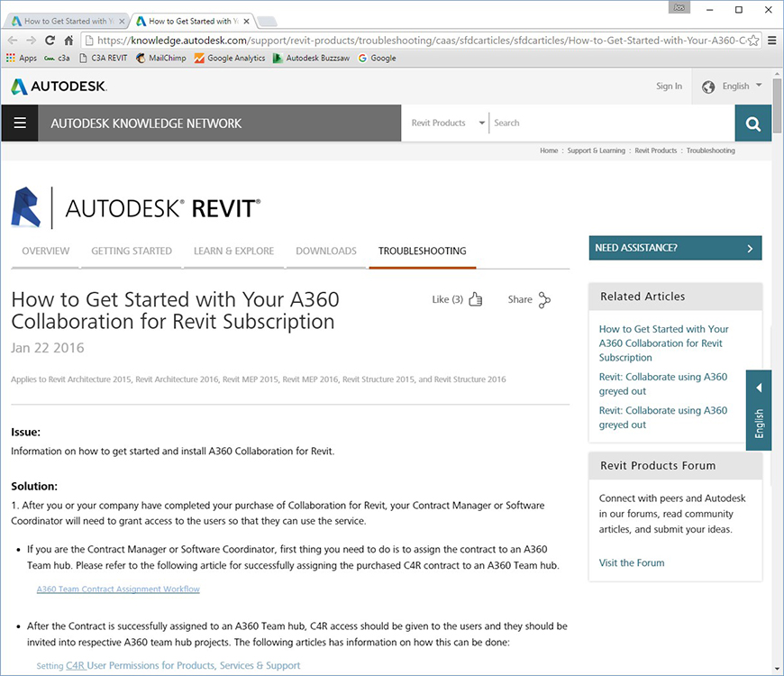Close the first browser tab
Screen dimensions: 784x676
(x=122, y=22)
